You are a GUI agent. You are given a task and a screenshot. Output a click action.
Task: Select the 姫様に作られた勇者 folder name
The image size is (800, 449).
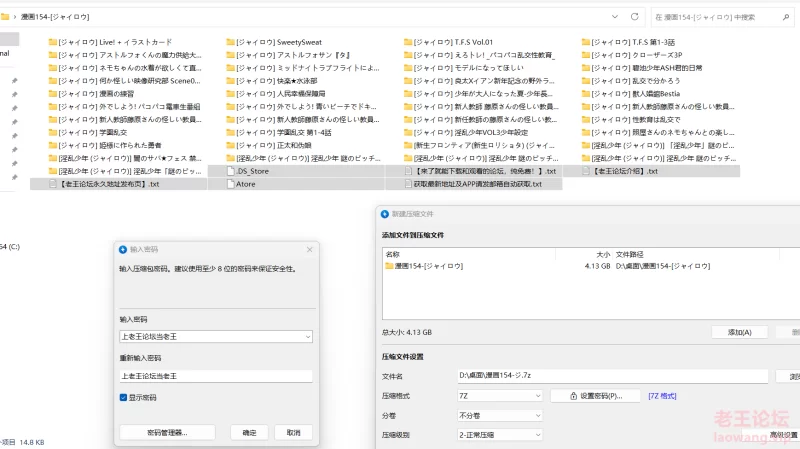110,145
